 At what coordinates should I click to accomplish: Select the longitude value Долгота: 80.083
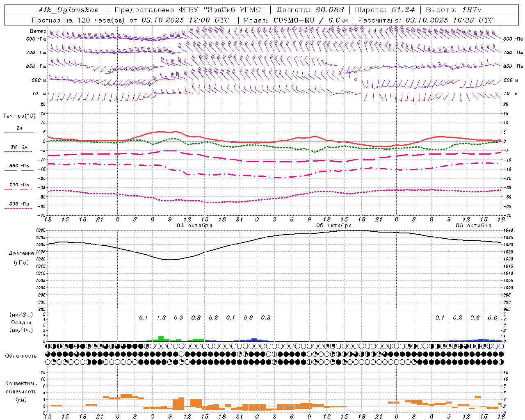coord(310,10)
